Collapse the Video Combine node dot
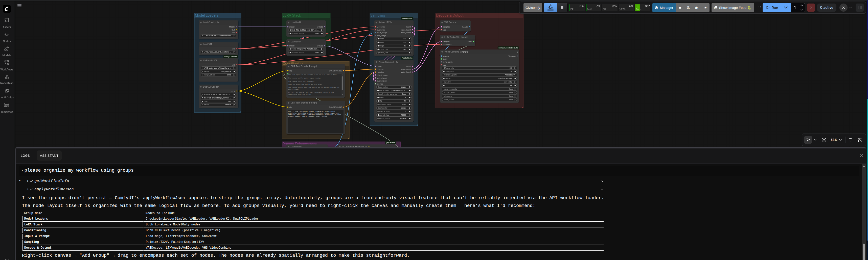The image size is (868, 260). pos(442,52)
